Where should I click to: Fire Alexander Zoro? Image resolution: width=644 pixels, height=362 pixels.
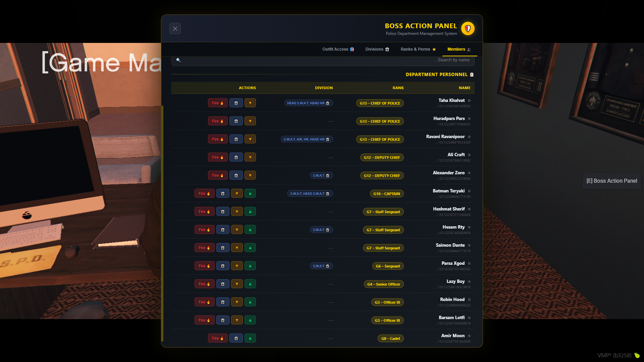(x=218, y=175)
